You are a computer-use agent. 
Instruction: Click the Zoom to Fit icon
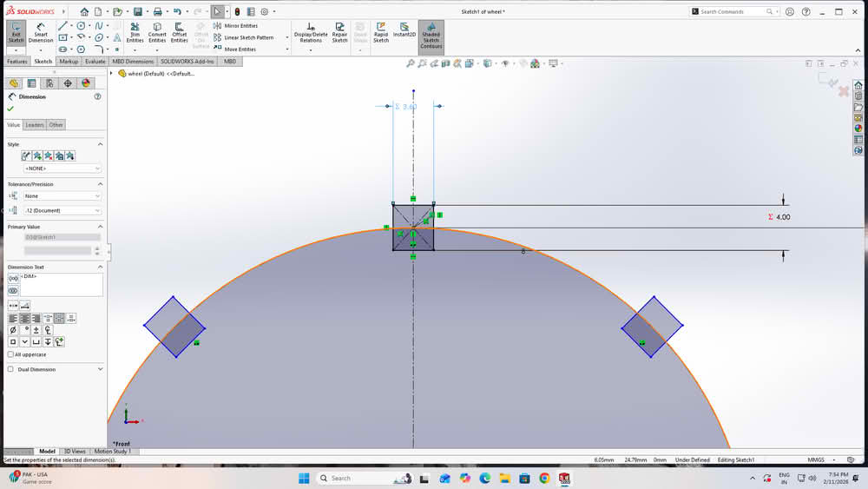coord(411,63)
